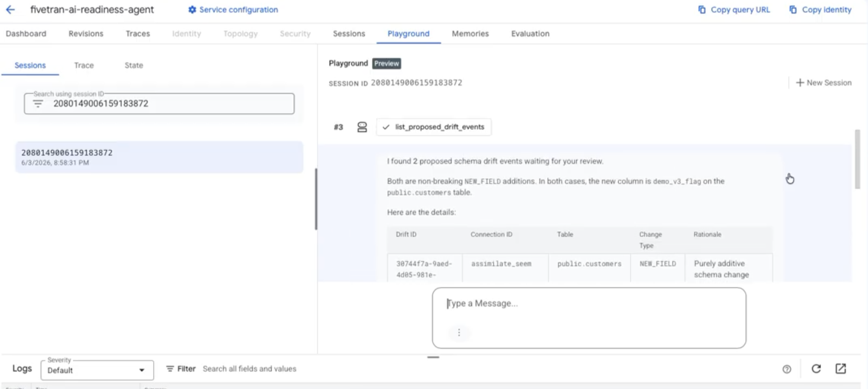Click the checkmark on list_proposed_drift_events
Viewport: 868px width, 389px height.
[x=386, y=127]
